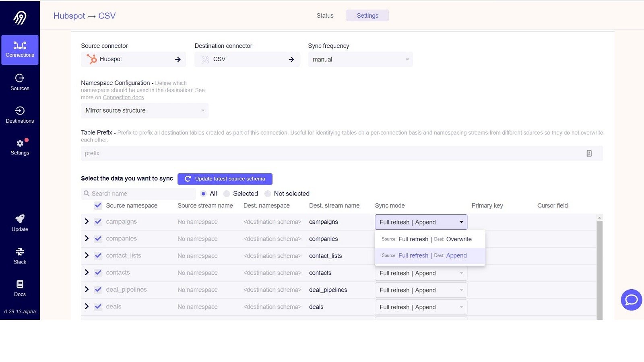Click the Airbyte logo

click(20, 17)
